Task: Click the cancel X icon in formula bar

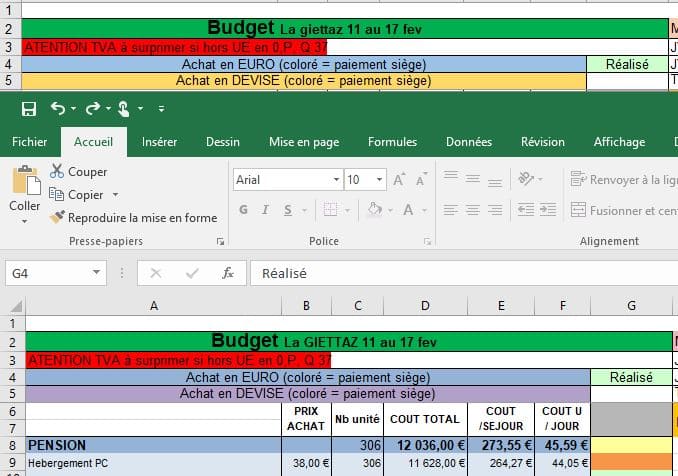Action: click(x=156, y=273)
